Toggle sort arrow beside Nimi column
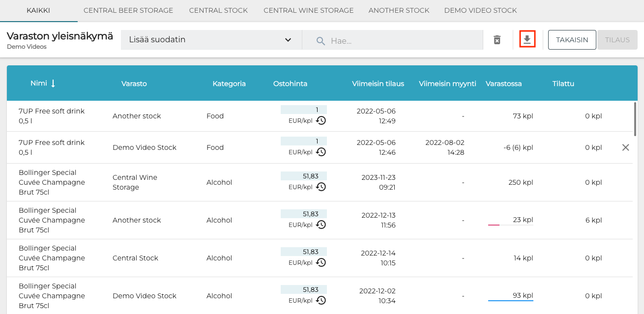 [x=53, y=84]
